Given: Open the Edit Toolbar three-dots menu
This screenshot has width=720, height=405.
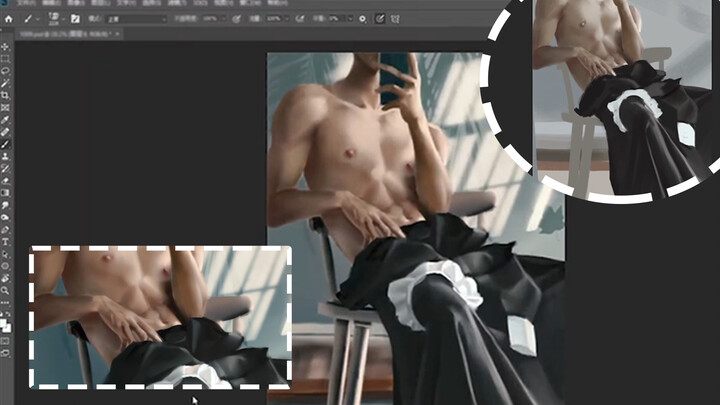Looking at the screenshot, I should click(x=5, y=303).
